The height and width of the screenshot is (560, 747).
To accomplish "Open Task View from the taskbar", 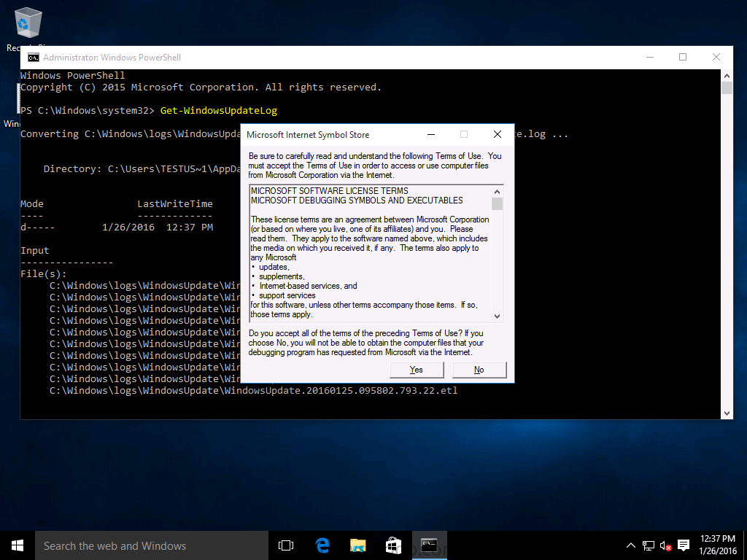I will click(x=286, y=545).
